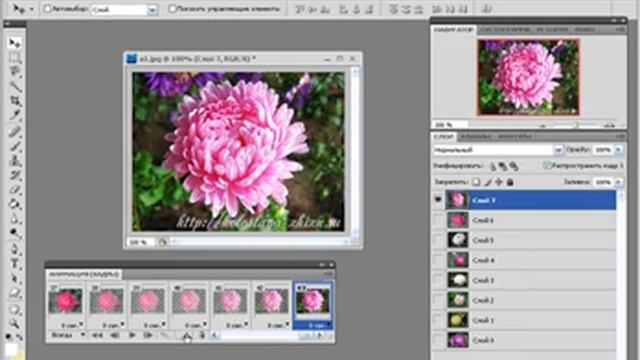Click the align right edges icon
Screen dimensions: 640x360
(x=369, y=9)
